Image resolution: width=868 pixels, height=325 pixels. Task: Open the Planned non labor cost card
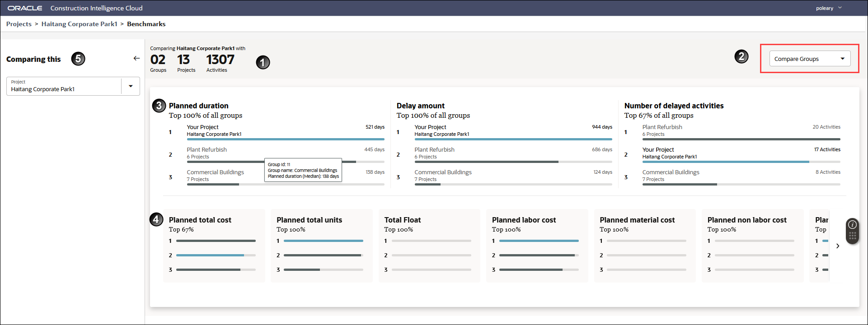[753, 246]
